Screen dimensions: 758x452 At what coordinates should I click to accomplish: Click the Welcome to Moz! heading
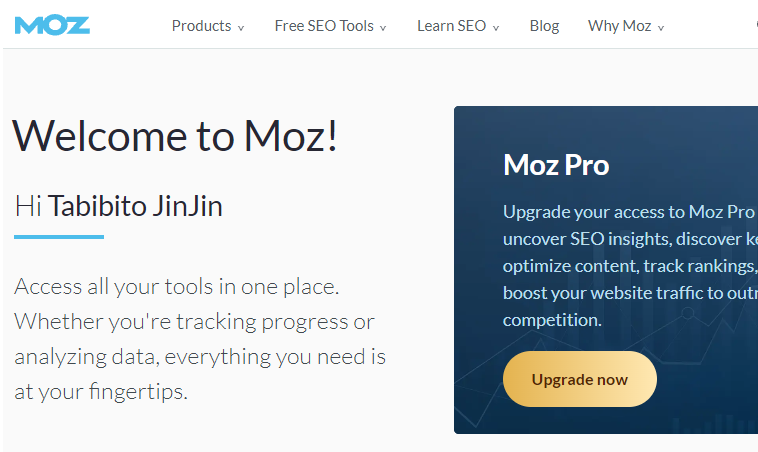[175, 136]
